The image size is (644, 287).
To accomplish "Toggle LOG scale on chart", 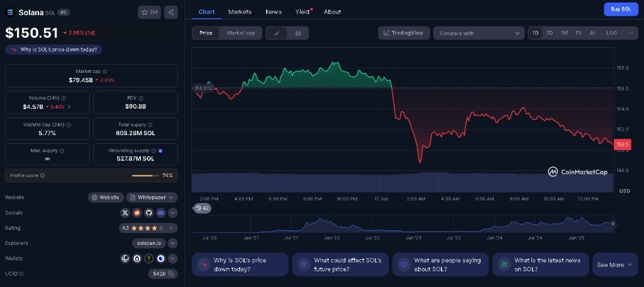I will coord(611,33).
